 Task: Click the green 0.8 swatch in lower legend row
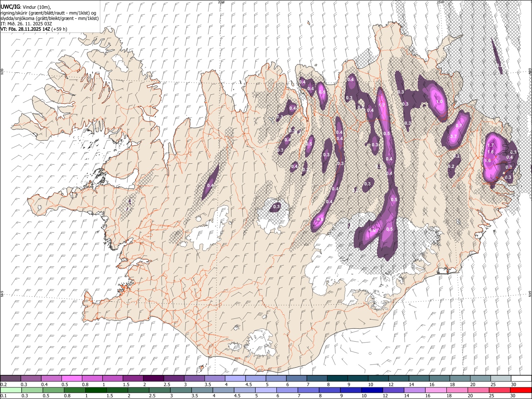pyautogui.click(x=75, y=390)
